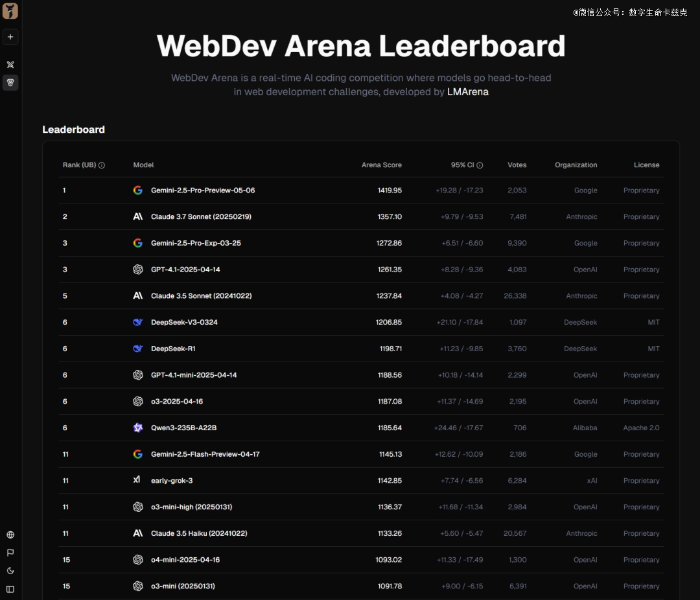Viewport: 700px width, 600px height.
Task: Select model name DeepSeek-R1
Action: point(173,348)
